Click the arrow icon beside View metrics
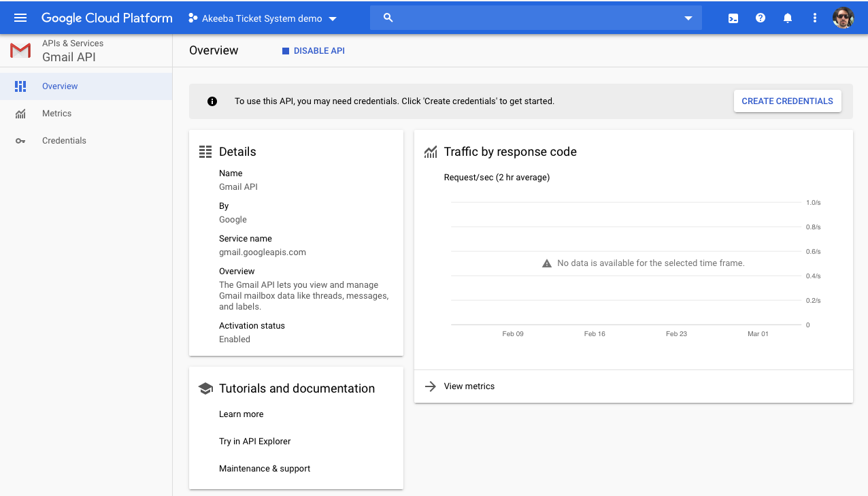This screenshot has height=496, width=868. [431, 386]
